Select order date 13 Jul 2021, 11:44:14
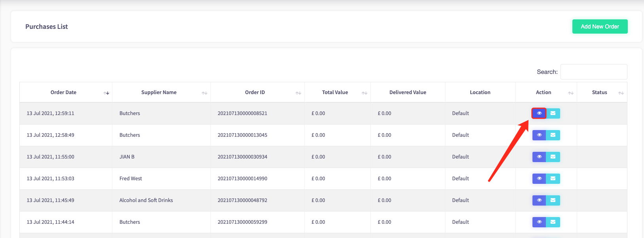Viewport: 644px width, 238px height. tap(51, 222)
